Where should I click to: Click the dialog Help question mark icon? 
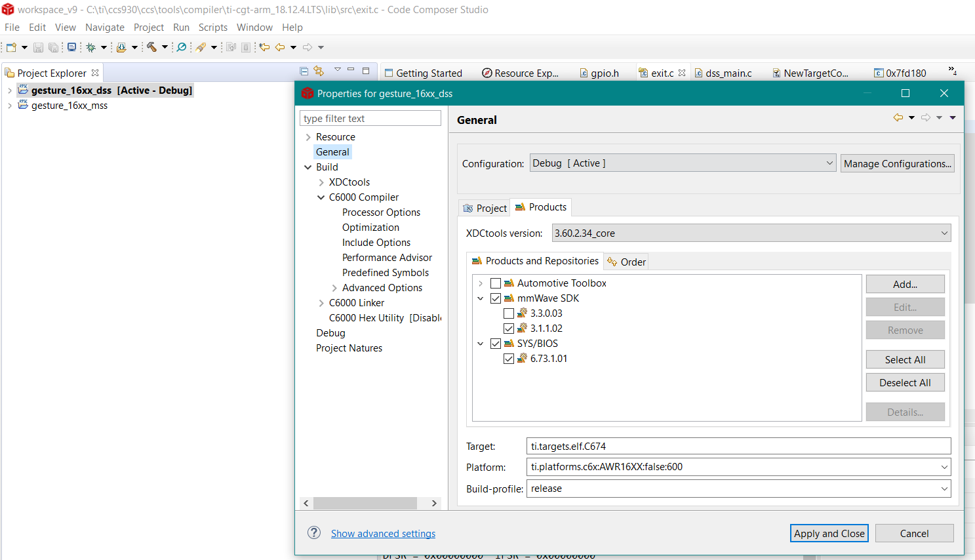pyautogui.click(x=314, y=532)
